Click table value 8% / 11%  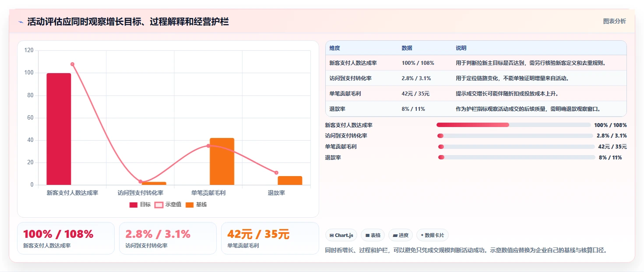[413, 109]
